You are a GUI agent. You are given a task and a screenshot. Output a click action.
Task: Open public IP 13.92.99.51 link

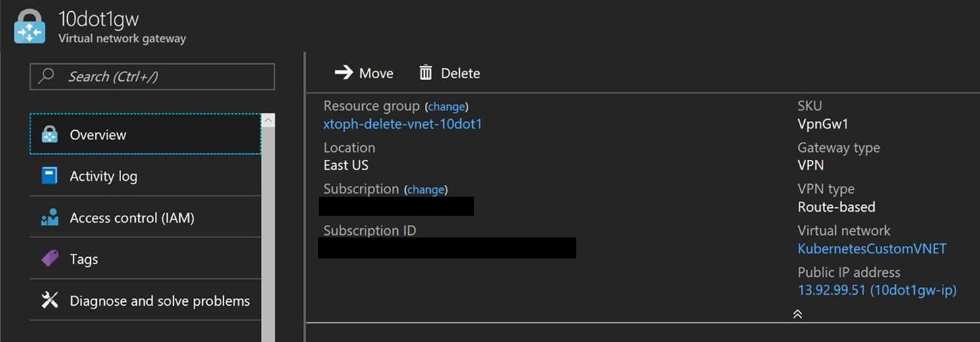pyautogui.click(x=877, y=290)
